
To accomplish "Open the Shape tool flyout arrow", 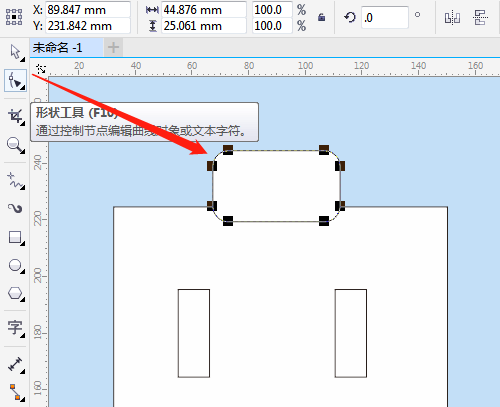I will point(23,88).
